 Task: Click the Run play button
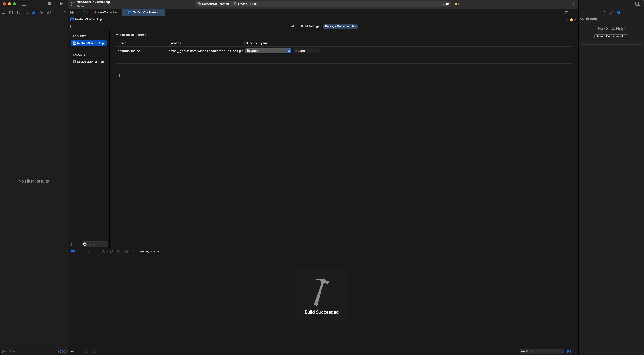pos(61,4)
